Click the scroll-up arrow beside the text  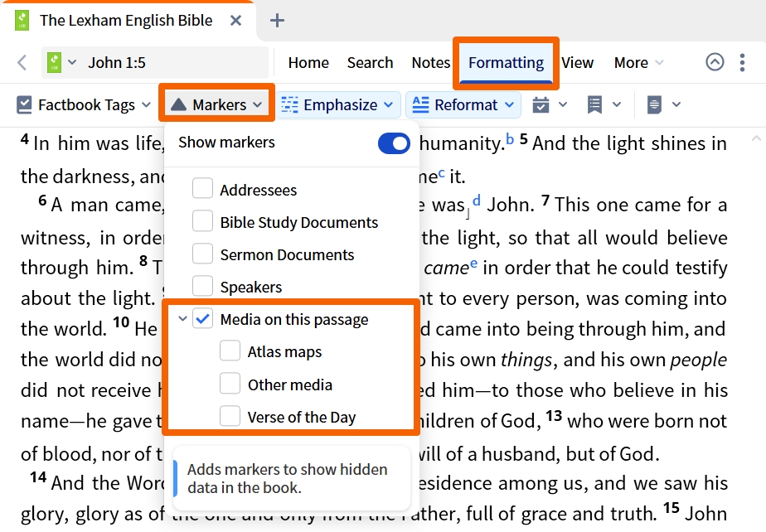click(x=755, y=138)
